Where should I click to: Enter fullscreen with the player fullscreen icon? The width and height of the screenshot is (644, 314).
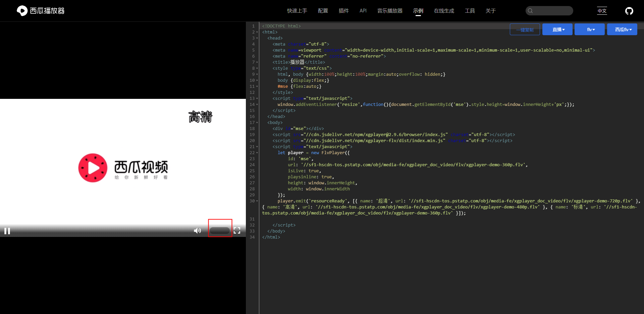(237, 231)
